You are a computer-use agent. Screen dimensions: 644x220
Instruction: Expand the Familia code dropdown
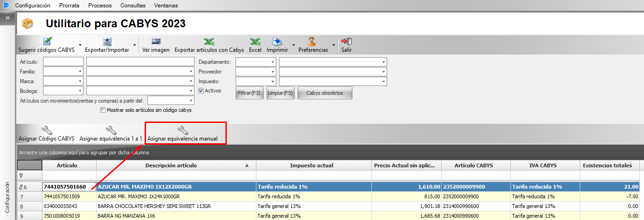80,72
